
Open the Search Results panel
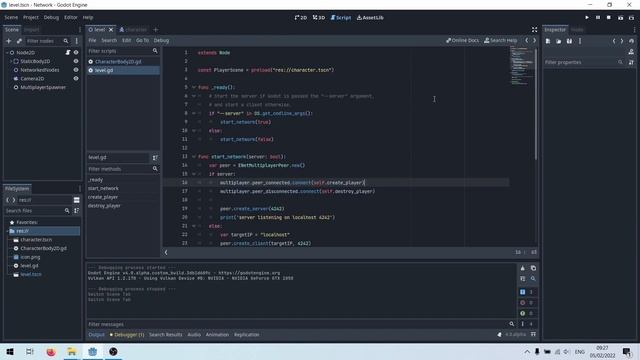click(x=165, y=335)
